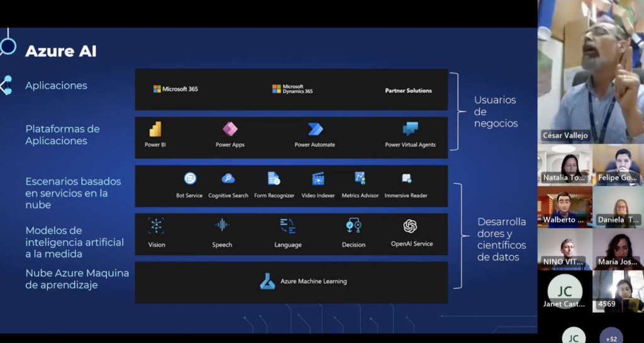This screenshot has height=343, width=644.
Task: Click the Plataformas de Aplicaciones label
Action: (x=62, y=135)
